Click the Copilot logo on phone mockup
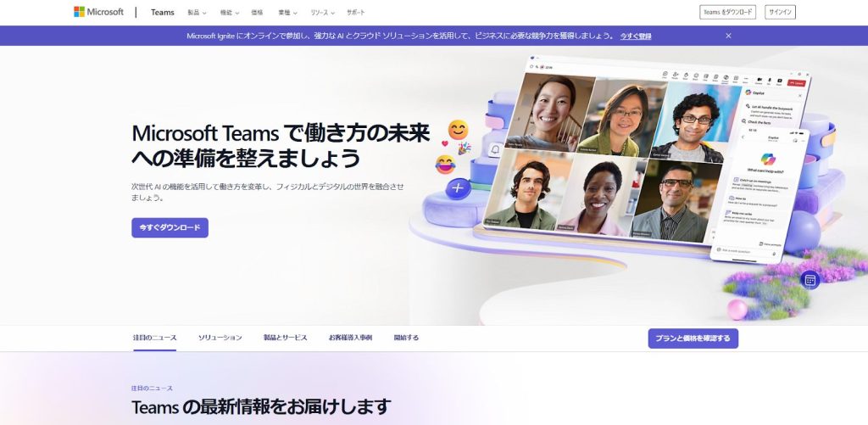 click(x=768, y=159)
